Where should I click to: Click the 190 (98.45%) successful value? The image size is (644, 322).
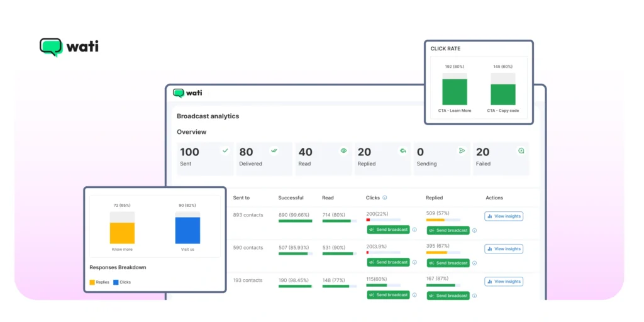[294, 280]
